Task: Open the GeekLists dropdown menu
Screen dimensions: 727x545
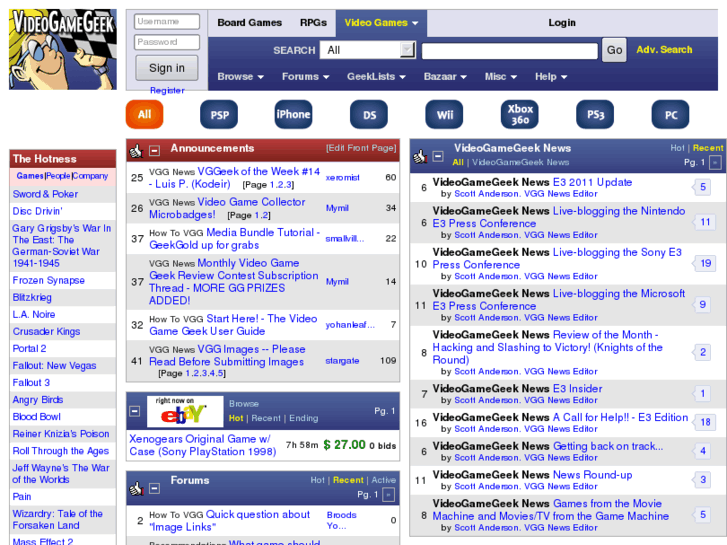Action: click(376, 77)
